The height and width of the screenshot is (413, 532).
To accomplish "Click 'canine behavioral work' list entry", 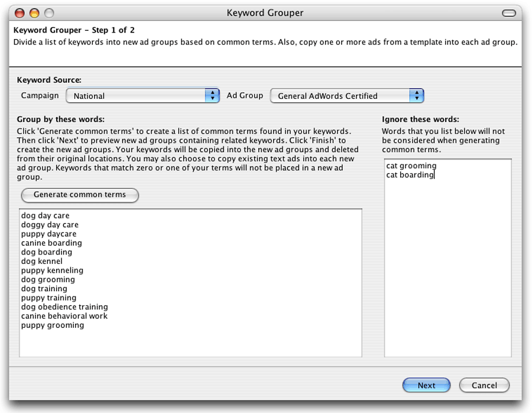I will coord(64,316).
